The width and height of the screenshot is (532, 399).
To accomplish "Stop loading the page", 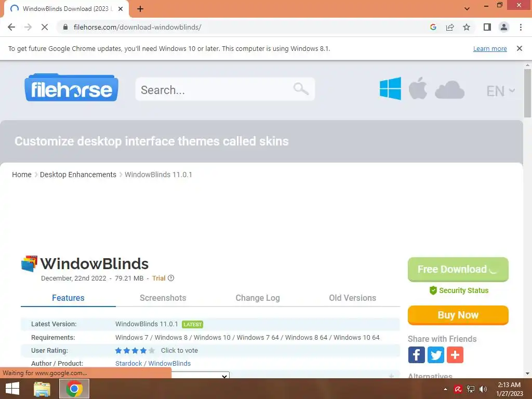I will coord(45,27).
